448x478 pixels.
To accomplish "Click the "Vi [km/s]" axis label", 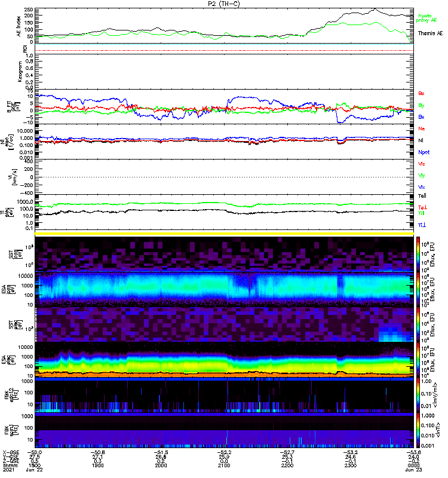I will [x=14, y=177].
